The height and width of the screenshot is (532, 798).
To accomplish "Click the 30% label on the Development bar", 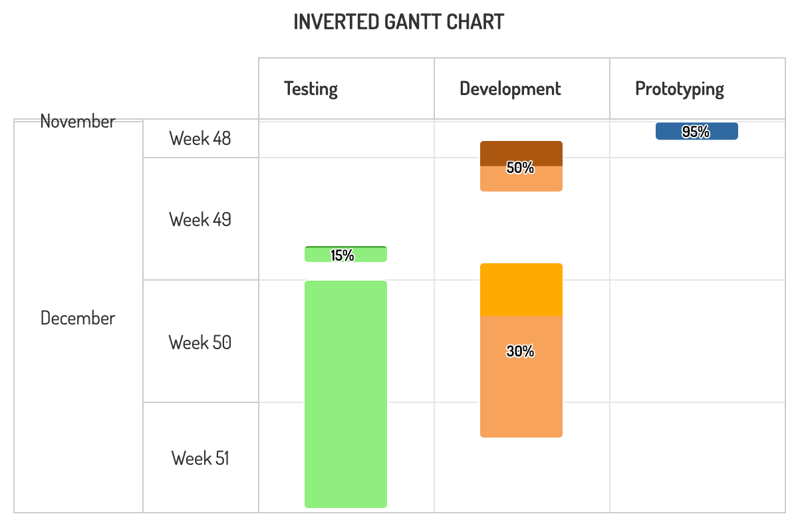I will (520, 351).
